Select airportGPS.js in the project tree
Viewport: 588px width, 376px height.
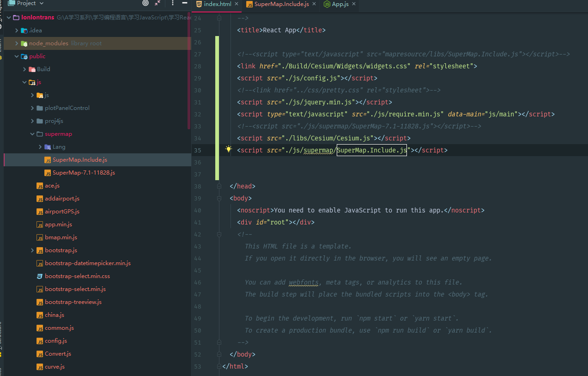point(62,212)
